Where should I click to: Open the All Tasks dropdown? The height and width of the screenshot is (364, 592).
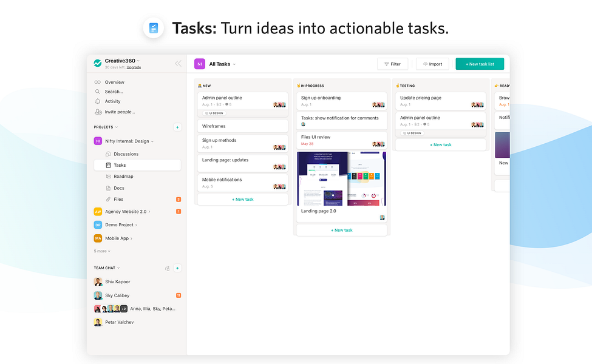click(222, 64)
